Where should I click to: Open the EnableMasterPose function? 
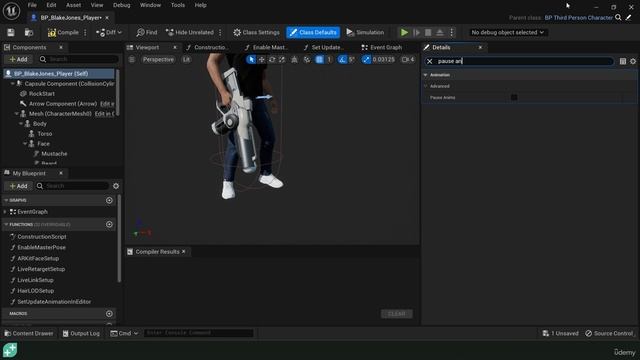tap(41, 247)
